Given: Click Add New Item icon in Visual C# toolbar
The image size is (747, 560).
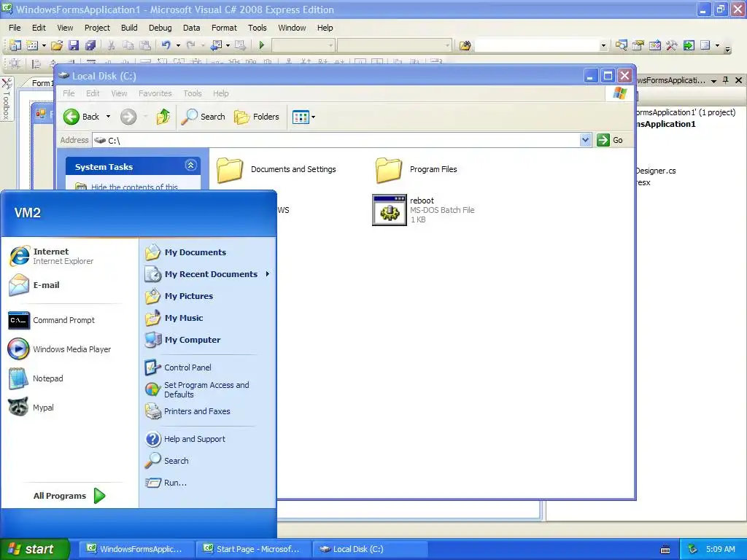Looking at the screenshot, I should 32,45.
